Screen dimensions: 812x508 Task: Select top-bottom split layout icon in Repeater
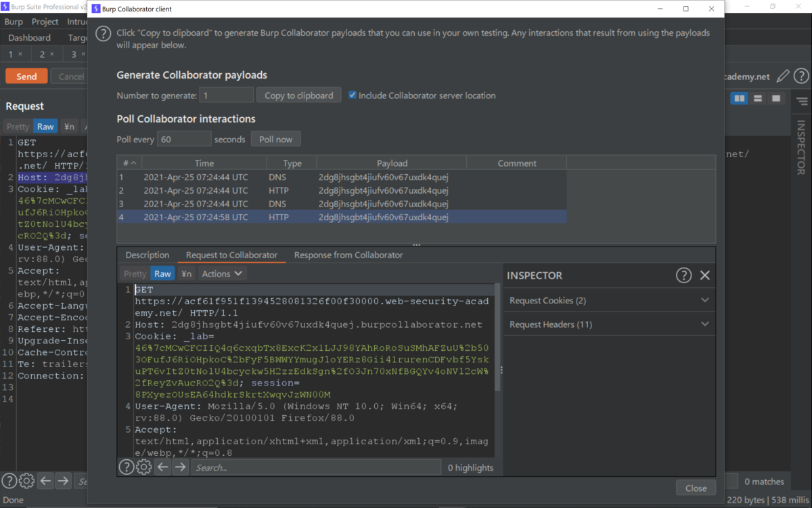[x=758, y=99]
